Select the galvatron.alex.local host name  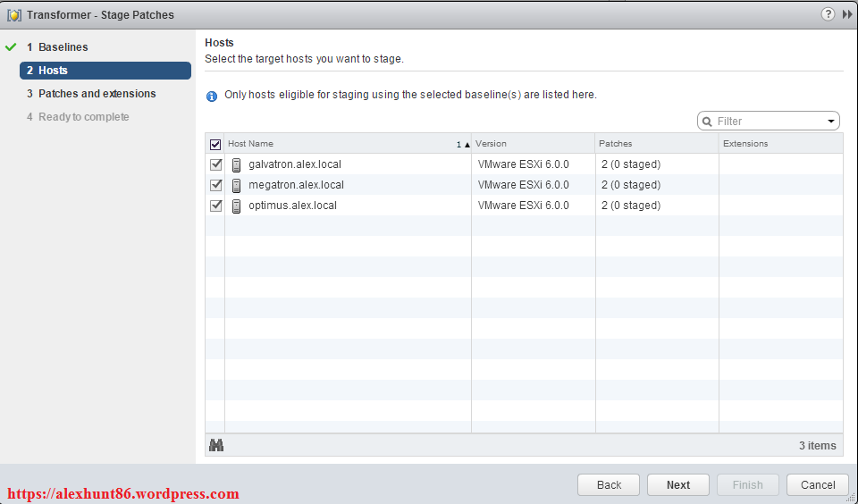tap(295, 164)
